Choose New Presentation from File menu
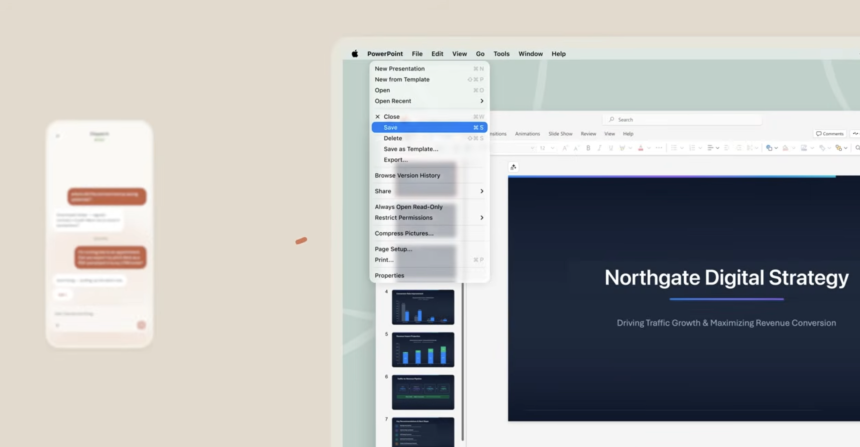The height and width of the screenshot is (447, 860). pyautogui.click(x=429, y=69)
